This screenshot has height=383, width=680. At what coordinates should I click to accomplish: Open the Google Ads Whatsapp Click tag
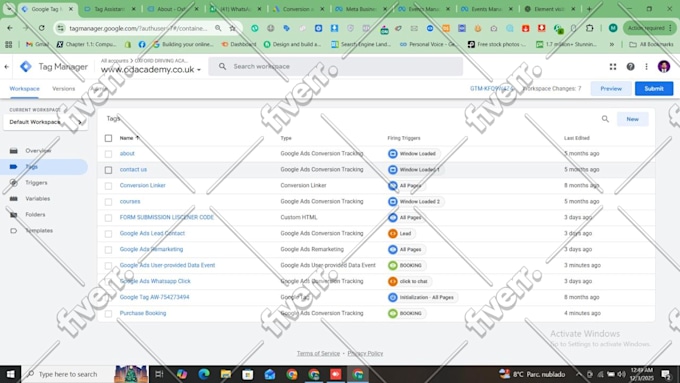155,281
